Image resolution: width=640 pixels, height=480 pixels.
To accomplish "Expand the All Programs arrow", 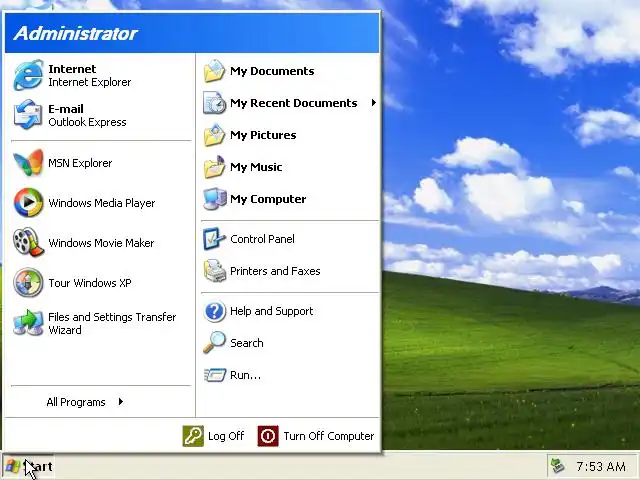I will pos(120,402).
